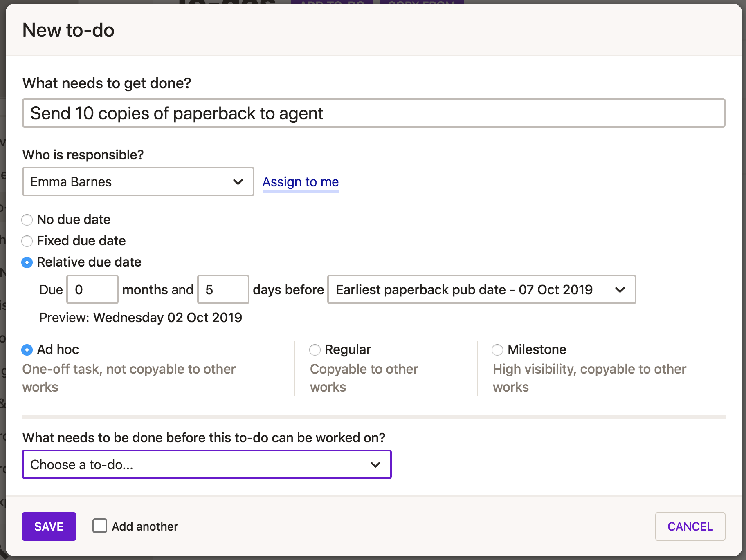Click the Assign to me link
The width and height of the screenshot is (746, 560).
301,182
